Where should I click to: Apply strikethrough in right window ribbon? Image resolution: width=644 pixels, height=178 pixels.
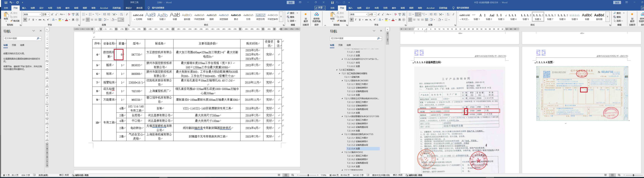click(x=366, y=20)
